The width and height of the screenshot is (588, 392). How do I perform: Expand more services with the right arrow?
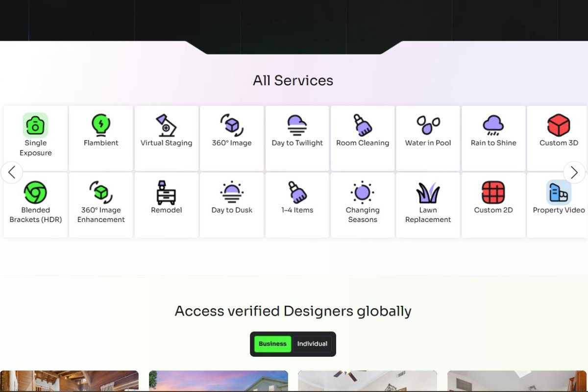pos(574,172)
